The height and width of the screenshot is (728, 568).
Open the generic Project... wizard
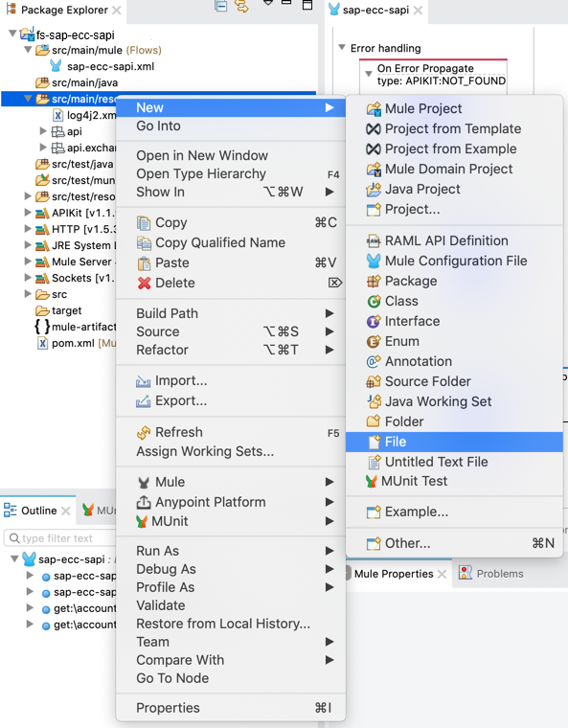454,210
